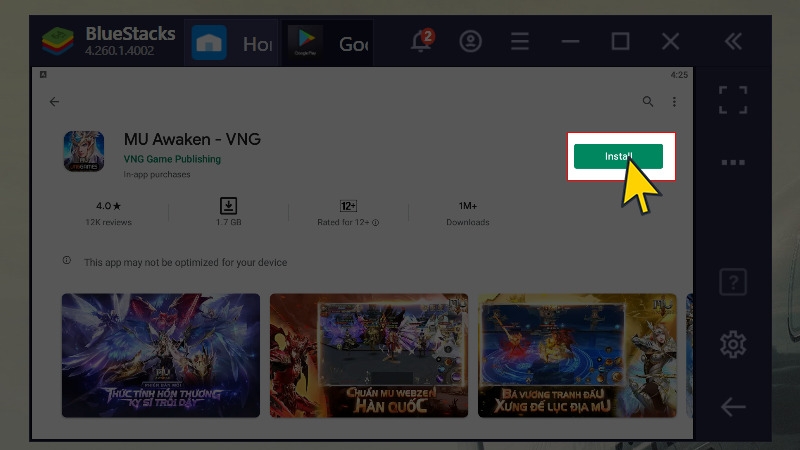The image size is (800, 450).
Task: Open the BlueStacks notifications bell
Action: click(421, 41)
